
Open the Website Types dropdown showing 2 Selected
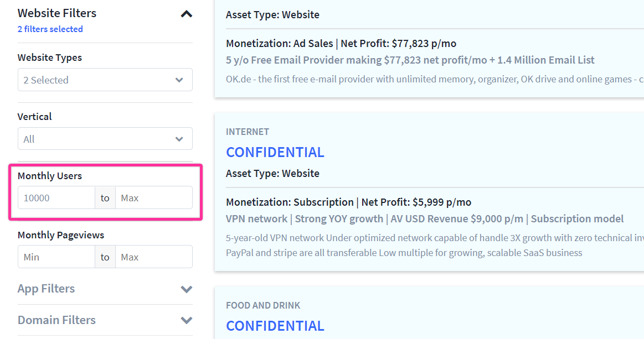coord(105,80)
